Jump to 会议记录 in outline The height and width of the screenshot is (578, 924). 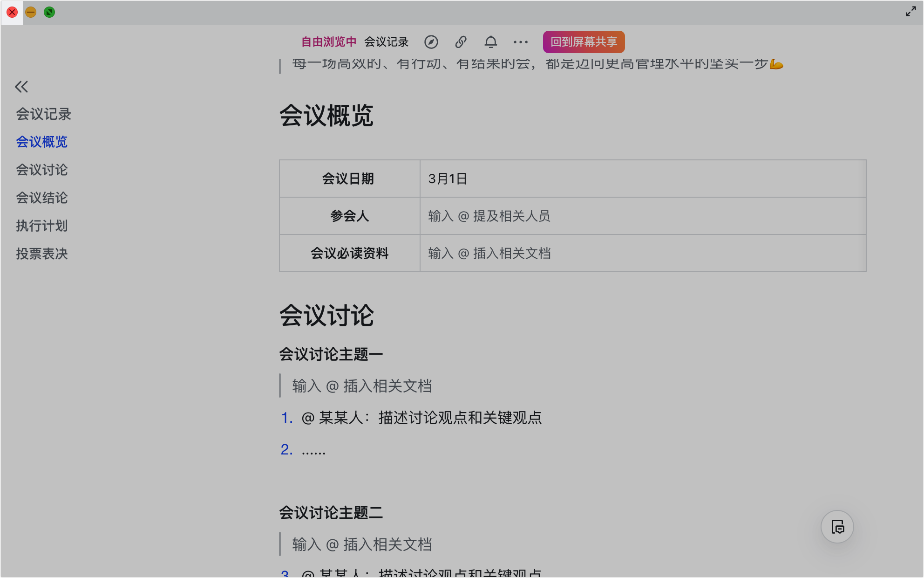(43, 114)
